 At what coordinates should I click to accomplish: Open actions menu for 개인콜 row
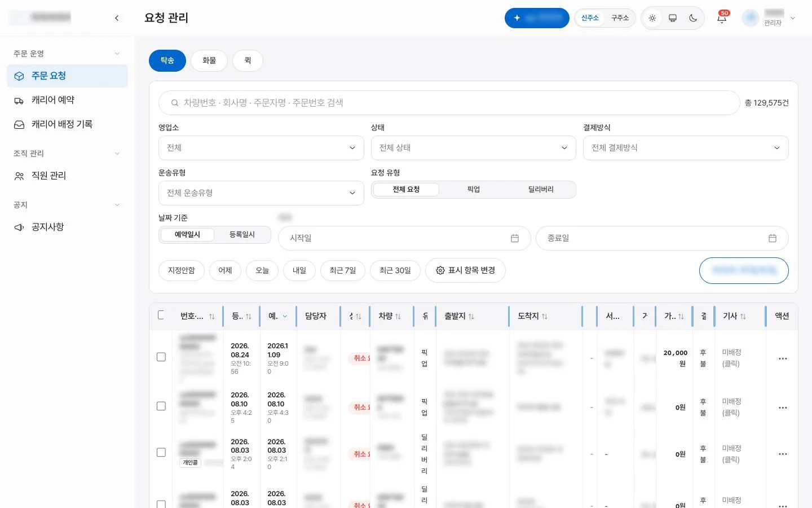(x=783, y=454)
